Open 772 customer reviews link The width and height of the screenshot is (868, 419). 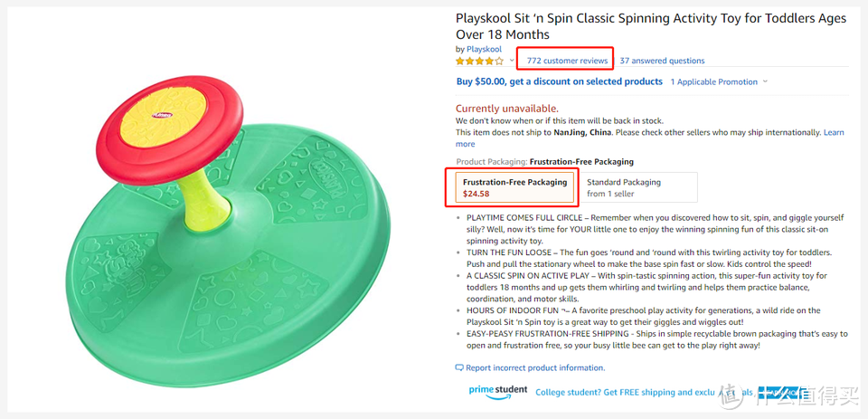tap(567, 61)
